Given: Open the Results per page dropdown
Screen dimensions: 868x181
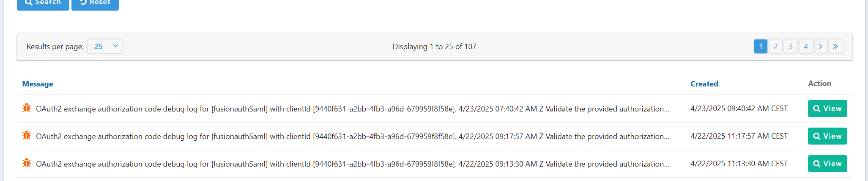Looking at the screenshot, I should click(105, 47).
